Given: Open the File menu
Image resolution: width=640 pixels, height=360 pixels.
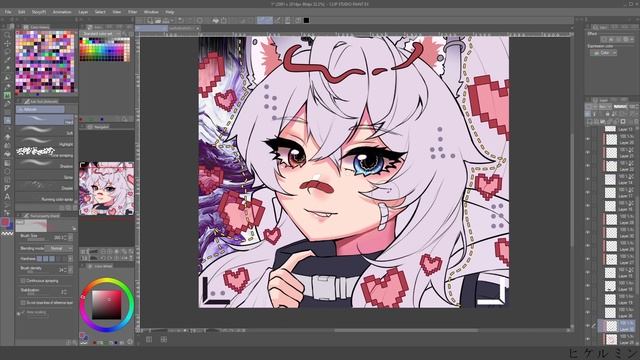Looking at the screenshot, I should [8, 12].
